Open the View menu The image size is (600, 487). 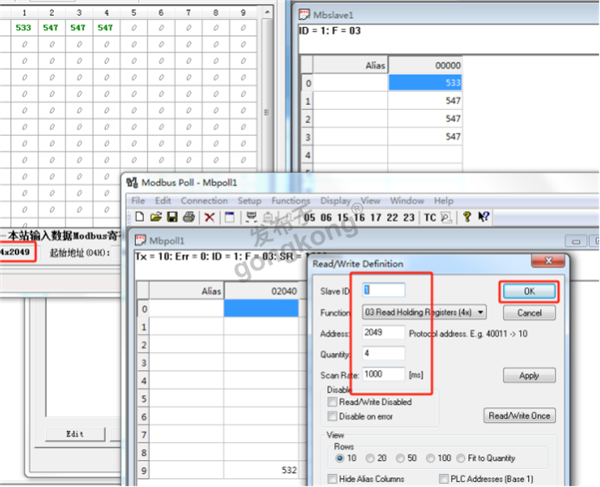[370, 200]
